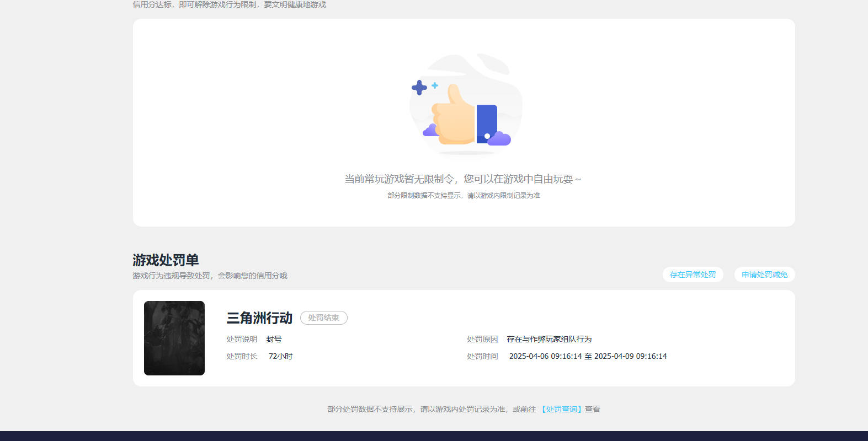868x441 pixels.
Task: Select the penalty time range 2025-04-06 09:16:14
Action: click(588, 356)
